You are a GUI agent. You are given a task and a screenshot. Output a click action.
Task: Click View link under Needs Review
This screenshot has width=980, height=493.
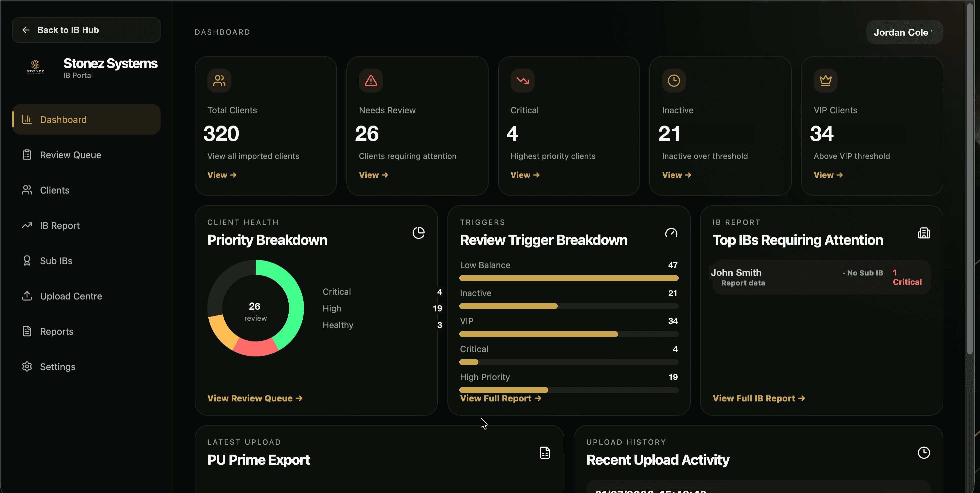[373, 175]
